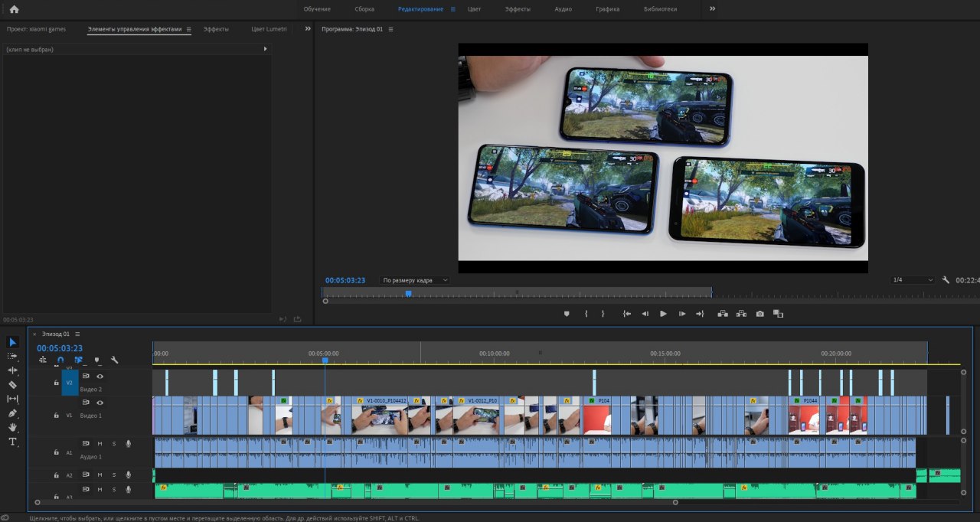The image size is (980, 522).
Task: Click the Home icon
Action: pyautogui.click(x=14, y=9)
